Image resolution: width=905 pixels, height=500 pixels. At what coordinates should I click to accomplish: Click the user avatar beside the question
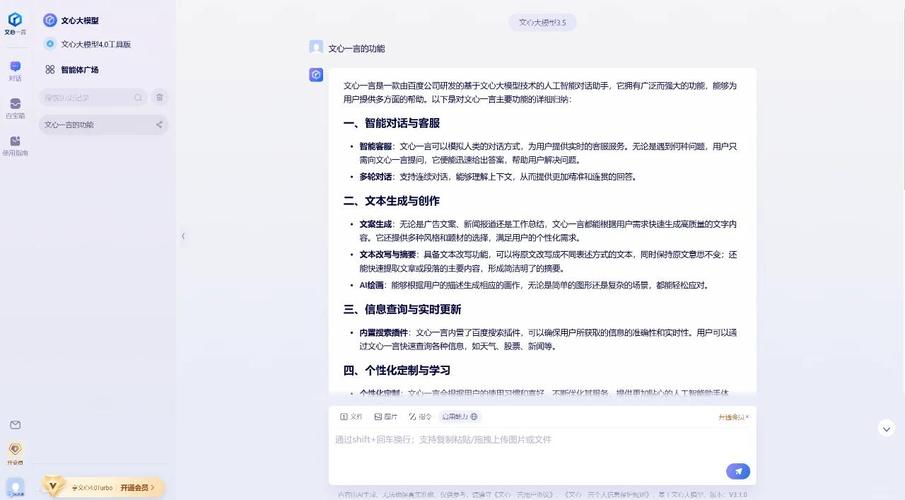(316, 47)
